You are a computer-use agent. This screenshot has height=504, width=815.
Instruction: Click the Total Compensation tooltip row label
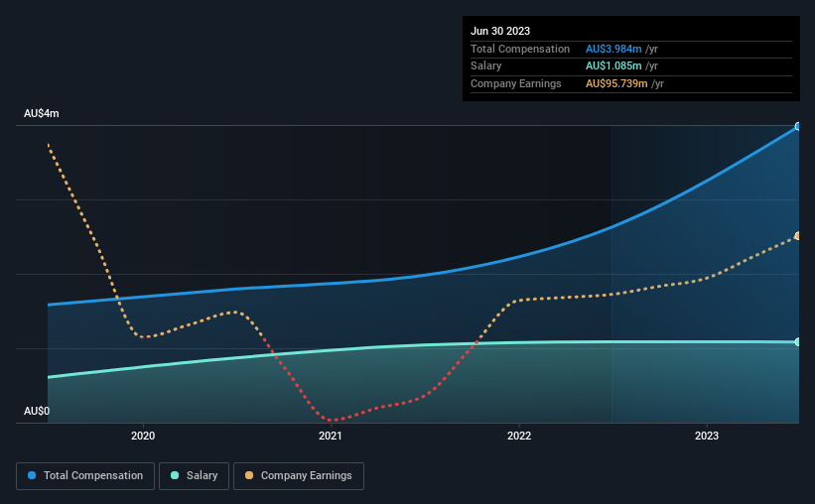[520, 49]
